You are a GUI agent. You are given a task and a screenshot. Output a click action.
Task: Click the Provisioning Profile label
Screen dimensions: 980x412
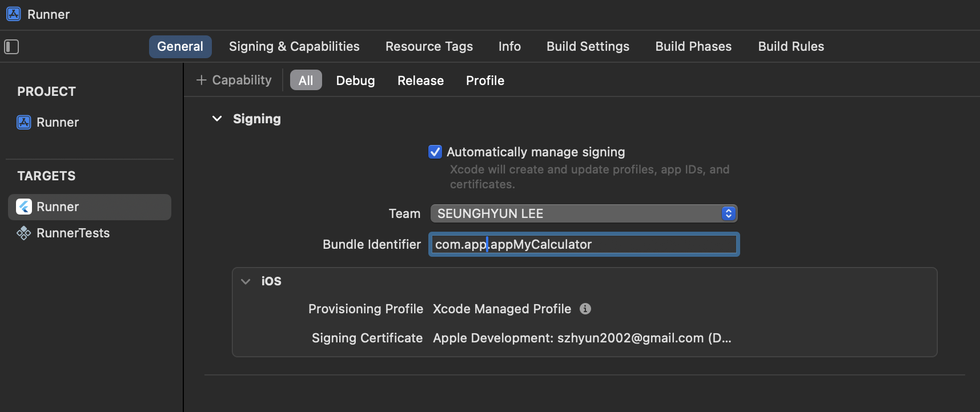point(366,309)
